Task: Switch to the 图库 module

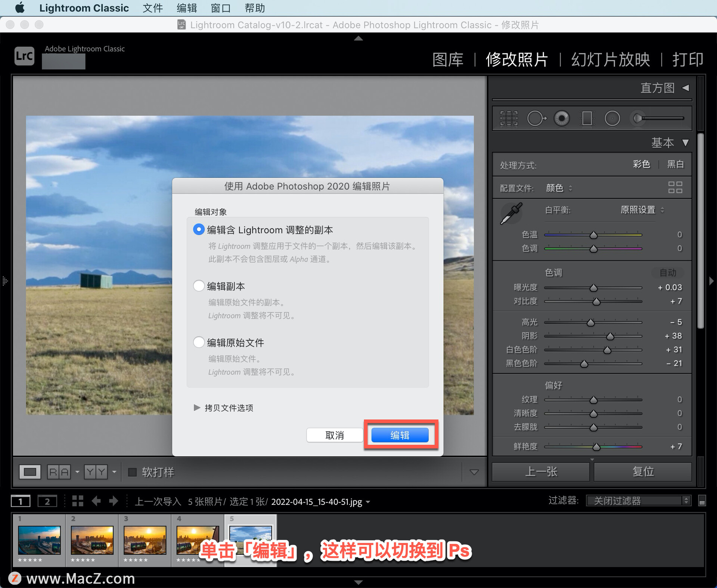Action: (x=448, y=59)
